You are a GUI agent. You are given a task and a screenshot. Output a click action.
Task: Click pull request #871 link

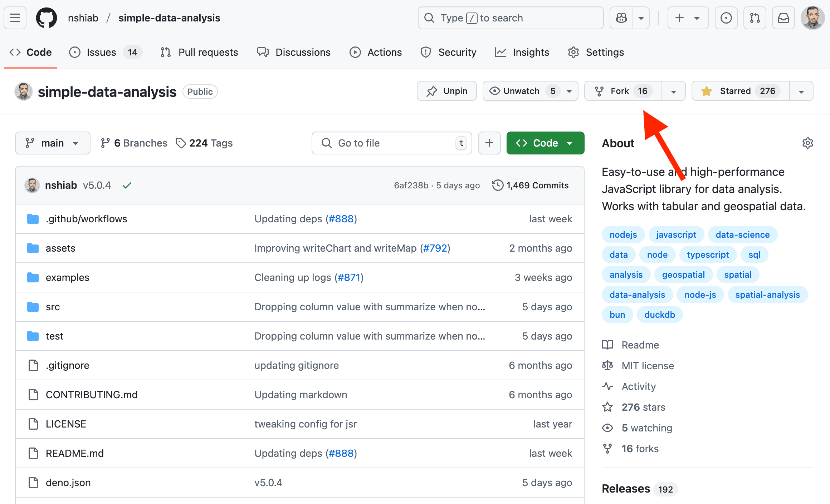coord(349,277)
